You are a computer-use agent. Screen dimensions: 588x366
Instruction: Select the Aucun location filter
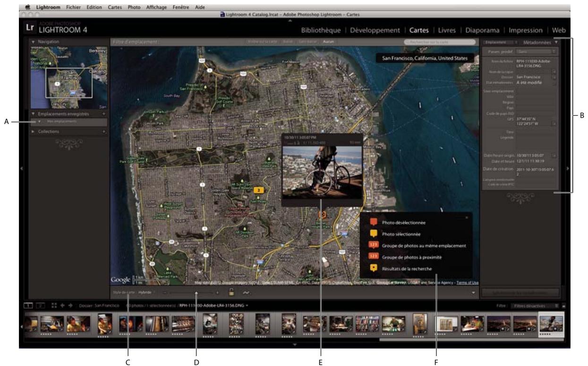(x=328, y=42)
